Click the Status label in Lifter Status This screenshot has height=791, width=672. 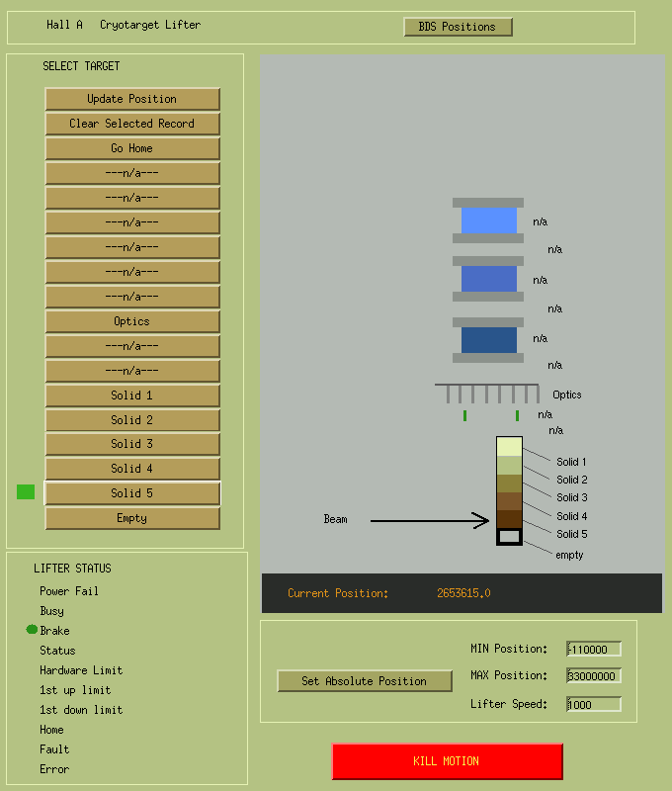click(x=57, y=651)
